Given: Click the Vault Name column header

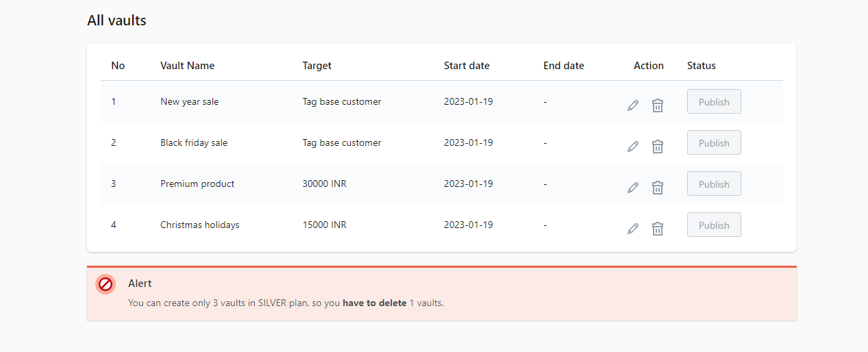Looking at the screenshot, I should (188, 66).
